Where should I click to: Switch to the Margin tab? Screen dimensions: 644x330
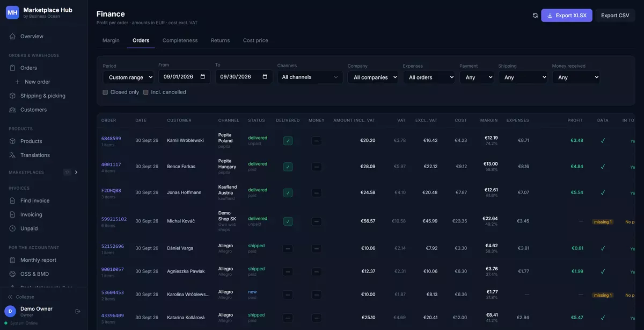tap(111, 41)
